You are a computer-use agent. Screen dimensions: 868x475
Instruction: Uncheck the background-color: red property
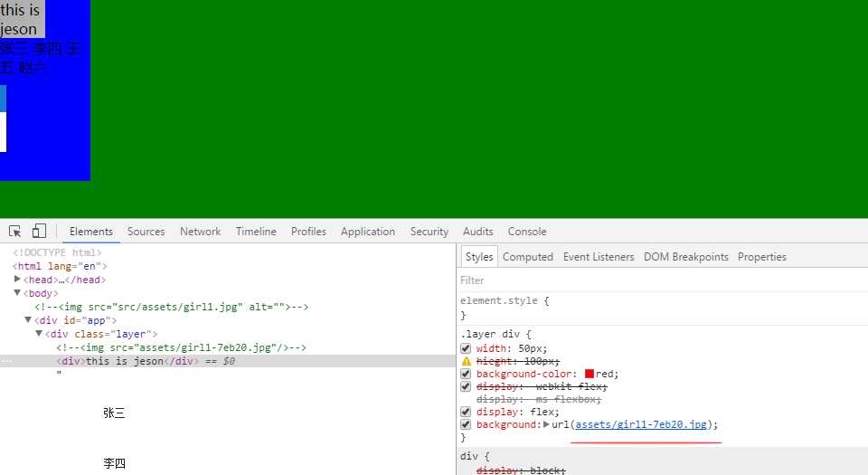(x=466, y=374)
